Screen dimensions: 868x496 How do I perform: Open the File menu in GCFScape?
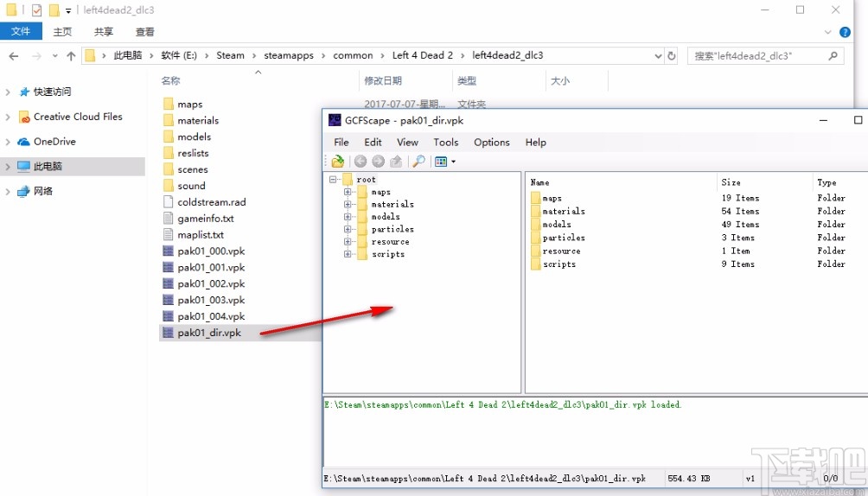pos(341,143)
